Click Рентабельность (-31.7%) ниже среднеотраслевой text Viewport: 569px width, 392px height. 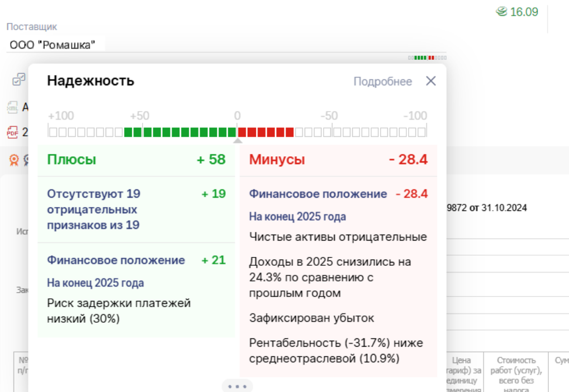click(x=336, y=350)
